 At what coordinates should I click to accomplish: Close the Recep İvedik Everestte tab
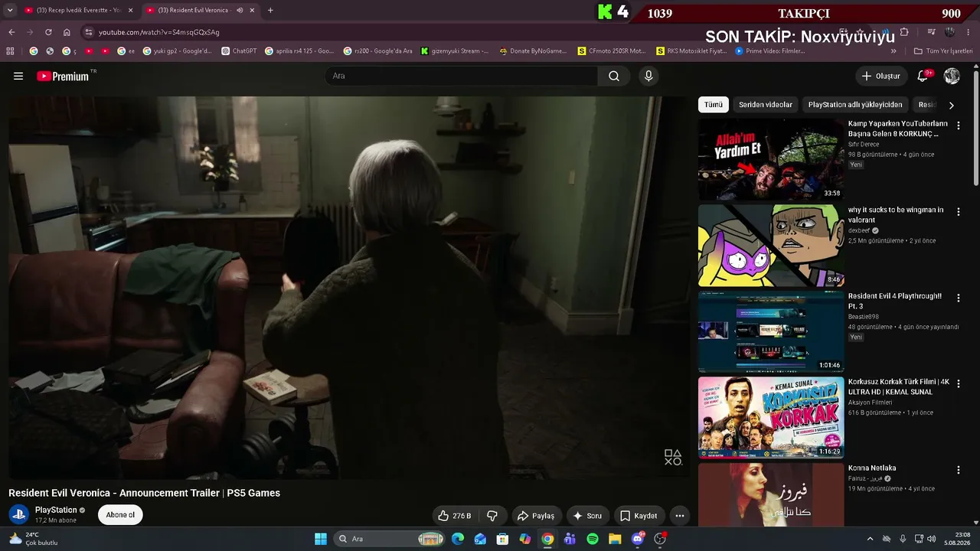point(130,10)
